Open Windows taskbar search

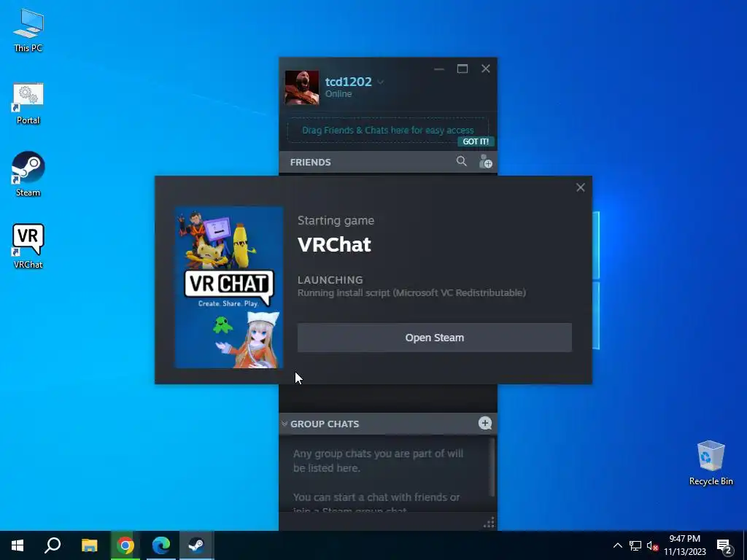coord(53,545)
